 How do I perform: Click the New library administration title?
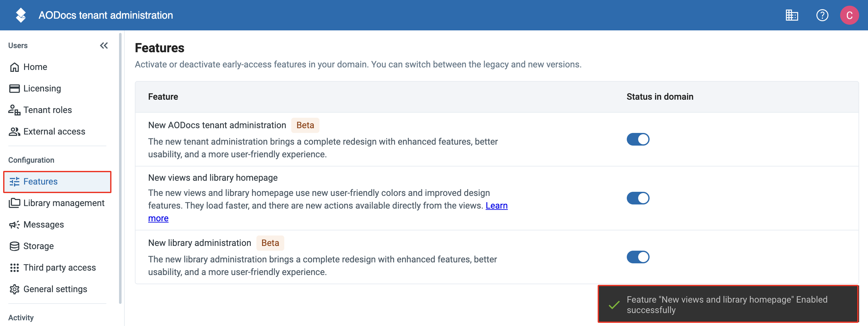click(x=199, y=243)
